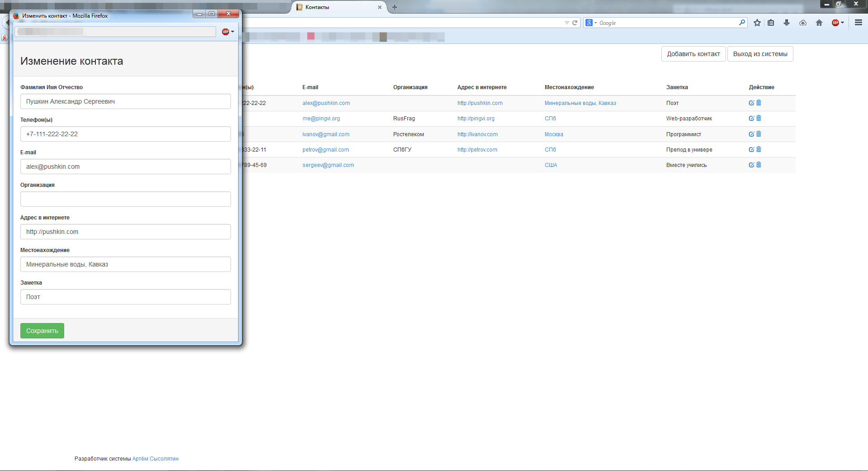Focus the Местонахождение input field

(x=126, y=264)
